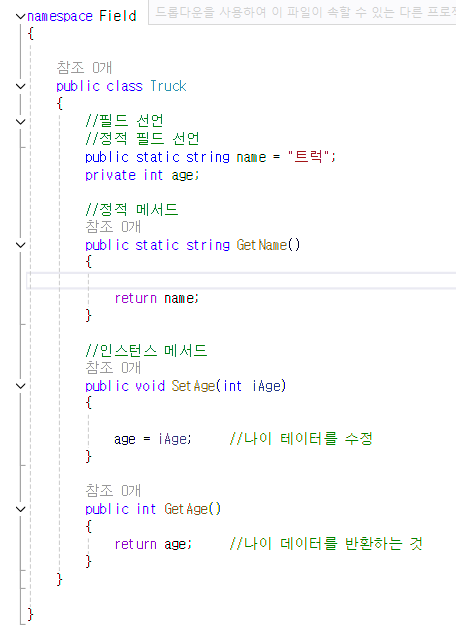The image size is (456, 638).
Task: Click the //나이 데이터를 반환하는 것 comment
Action: [326, 544]
